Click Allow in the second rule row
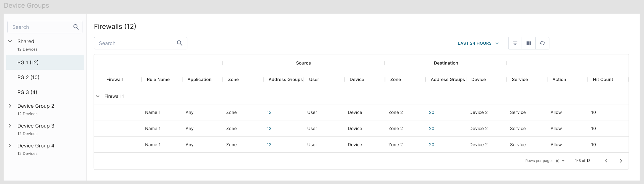The height and width of the screenshot is (184, 644). click(556, 128)
